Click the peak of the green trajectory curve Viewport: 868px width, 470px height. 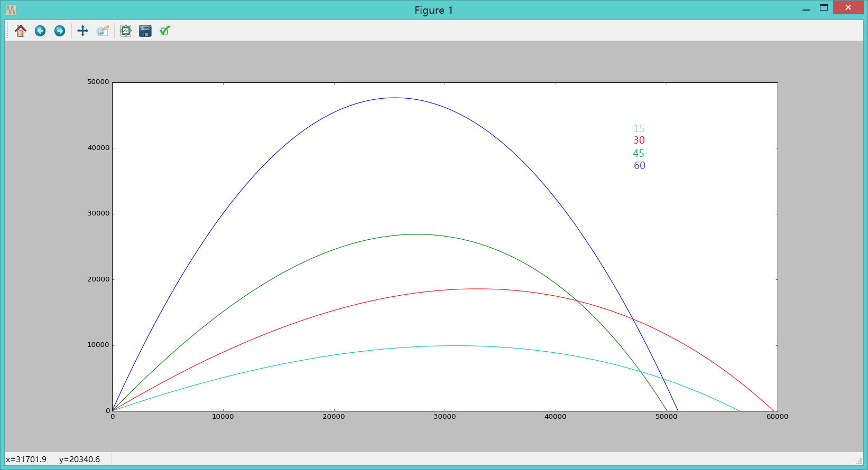click(x=417, y=234)
